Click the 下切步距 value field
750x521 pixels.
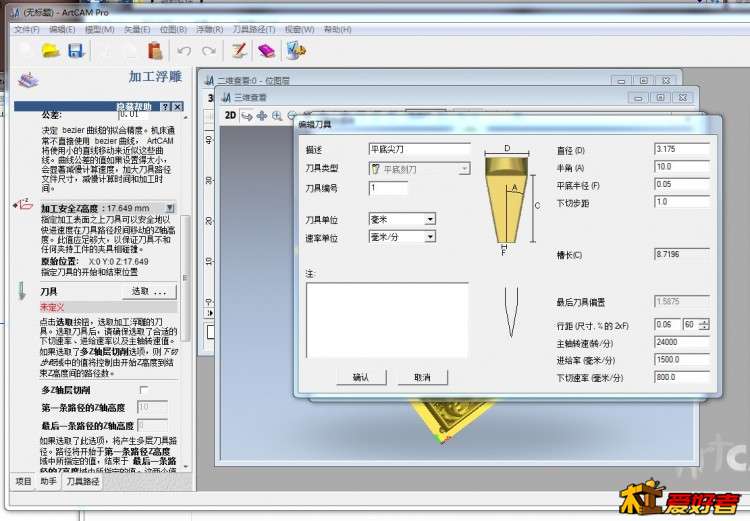coord(682,202)
